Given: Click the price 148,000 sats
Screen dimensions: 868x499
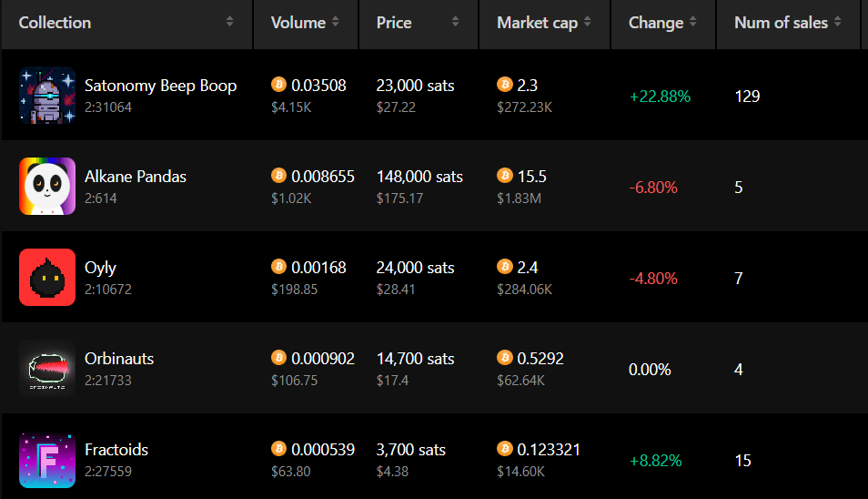Looking at the screenshot, I should (x=419, y=177).
